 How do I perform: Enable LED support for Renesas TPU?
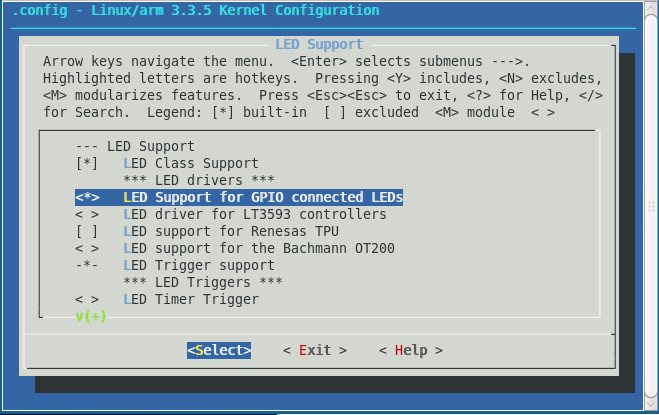pyautogui.click(x=207, y=231)
